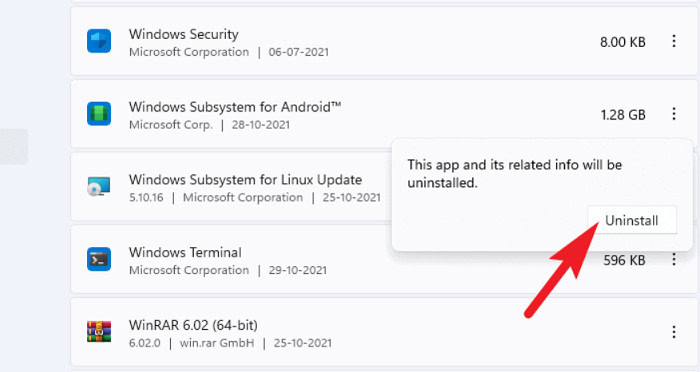
Task: Open the options menu for Windows Subsystem for Android
Action: pos(674,114)
